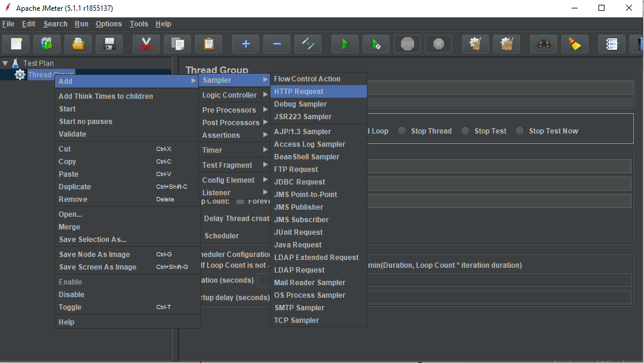Open the Templates toolbar icon
This screenshot has height=363, width=644.
coord(47,44)
